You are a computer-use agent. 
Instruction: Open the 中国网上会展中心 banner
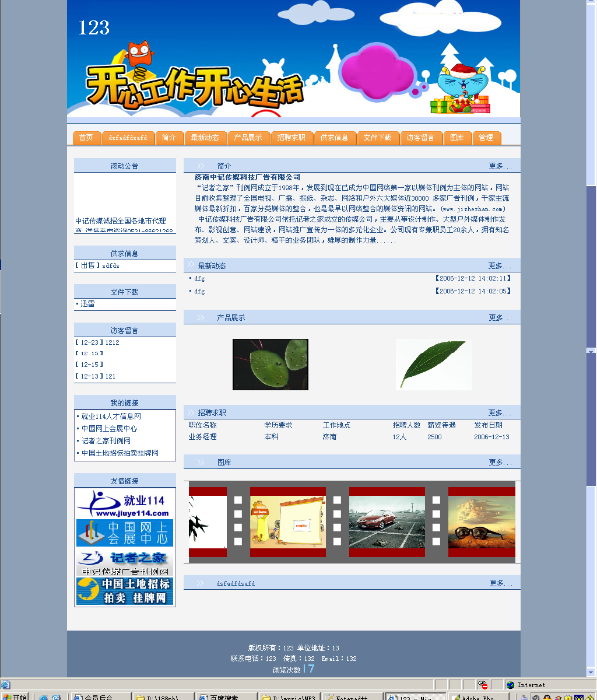coord(125,533)
